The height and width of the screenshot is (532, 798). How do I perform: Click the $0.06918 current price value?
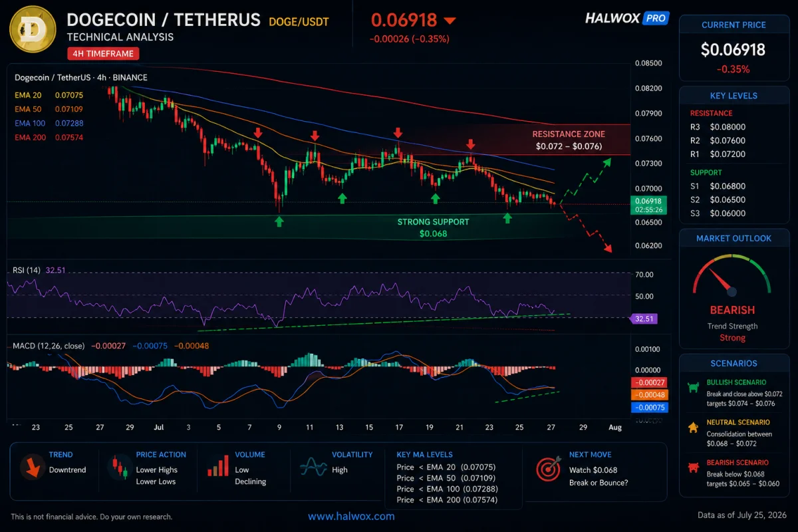click(733, 50)
